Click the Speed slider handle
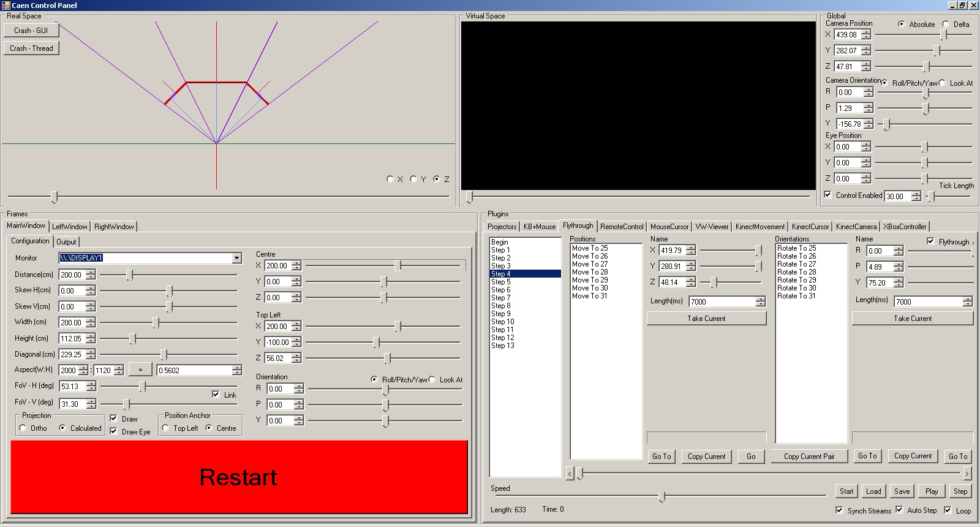 [x=661, y=496]
